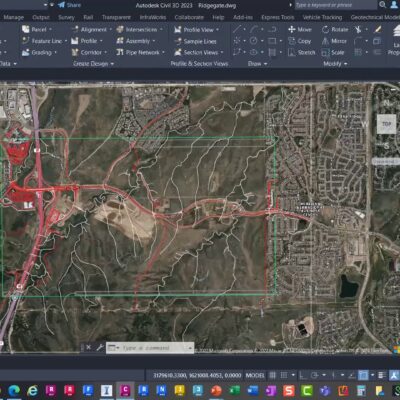This screenshot has height=400, width=400.
Task: Open the Express Tools ribbon tab
Action: coord(278,17)
